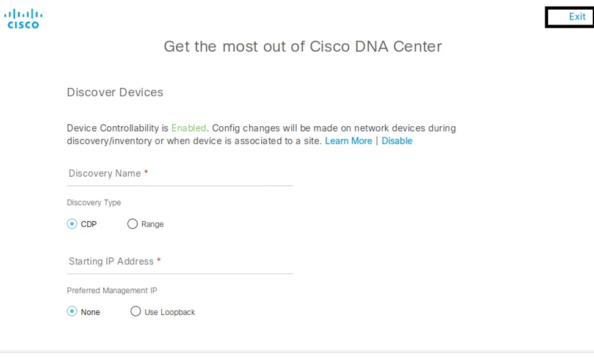Click the separator between Learn More and Disable

click(377, 141)
